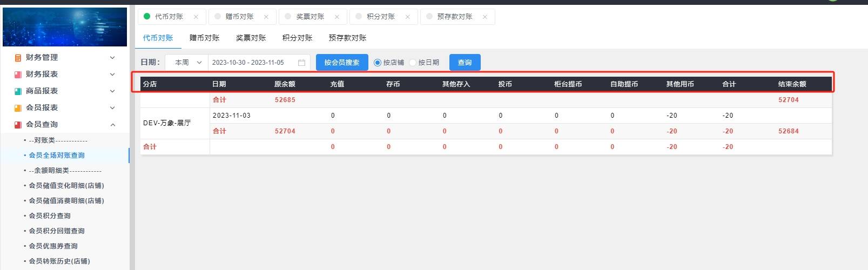Select the 预存款对账 sub-tab
The image size is (868, 270).
pos(348,38)
